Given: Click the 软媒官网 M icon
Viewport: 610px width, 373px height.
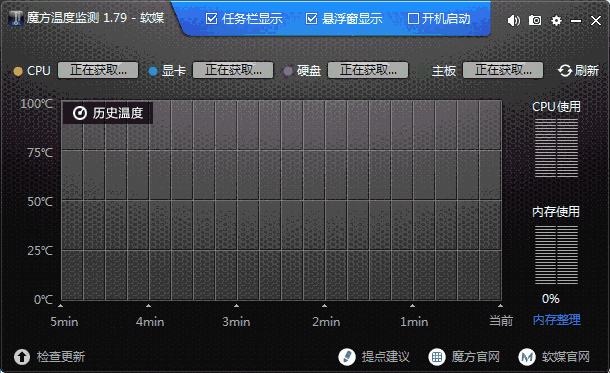Looking at the screenshot, I should 527,357.
